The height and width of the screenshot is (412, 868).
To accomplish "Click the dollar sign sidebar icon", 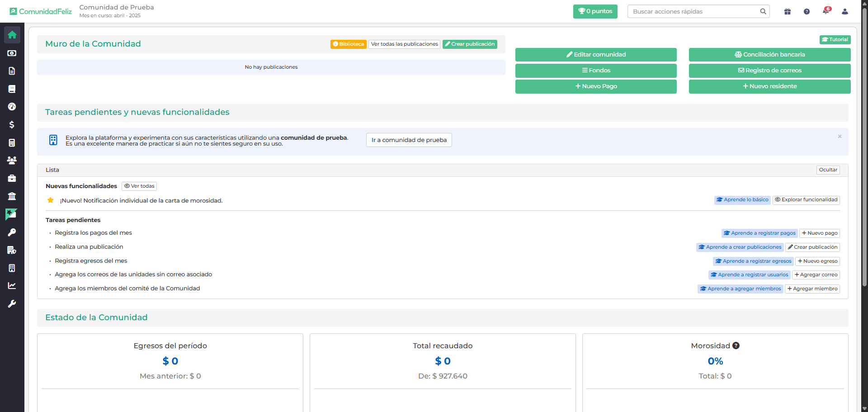I will [12, 125].
